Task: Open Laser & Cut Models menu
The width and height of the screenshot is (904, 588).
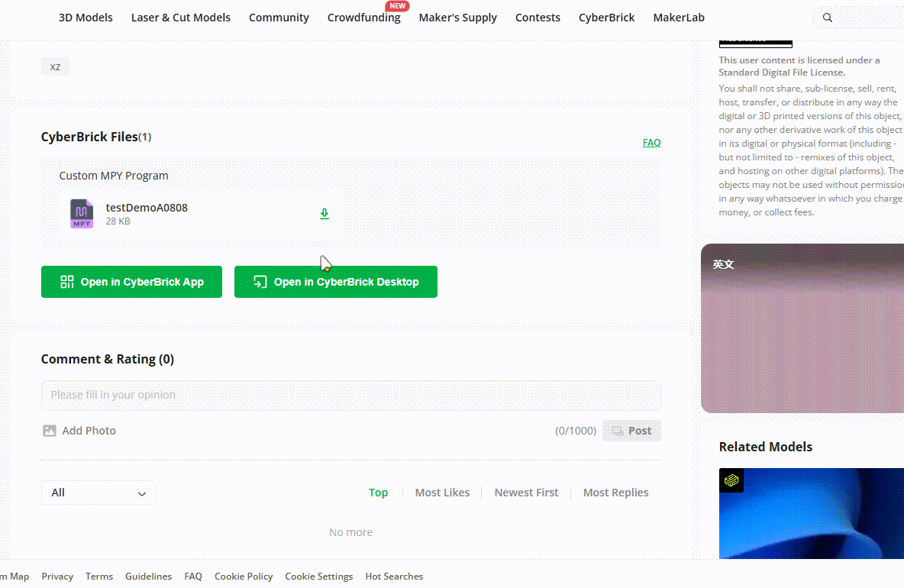Action: (x=180, y=18)
